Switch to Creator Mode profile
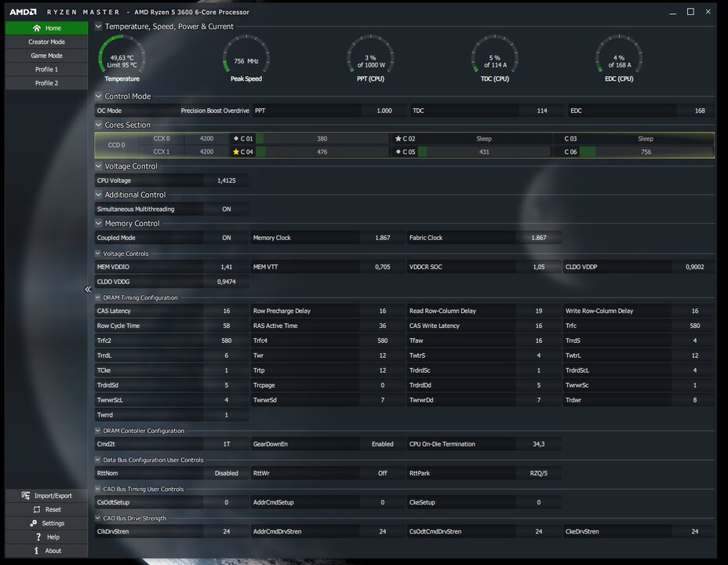The height and width of the screenshot is (565, 728). pos(46,42)
